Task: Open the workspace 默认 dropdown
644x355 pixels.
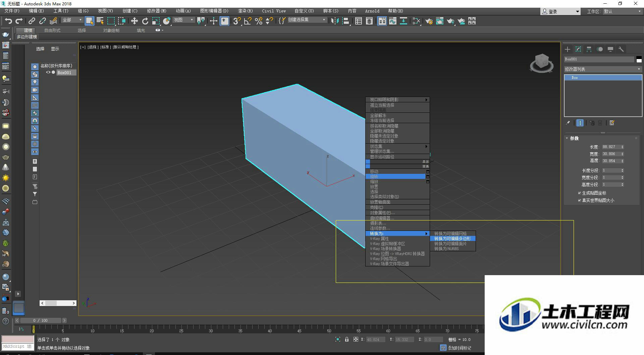Action: pos(622,11)
